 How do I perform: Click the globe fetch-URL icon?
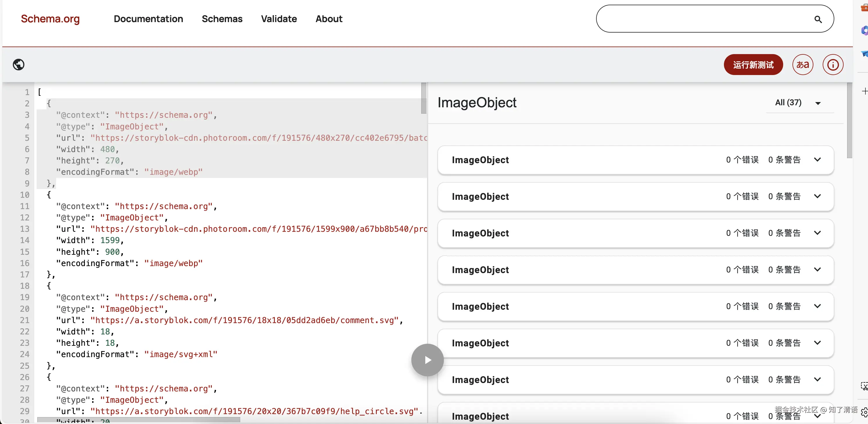point(19,65)
